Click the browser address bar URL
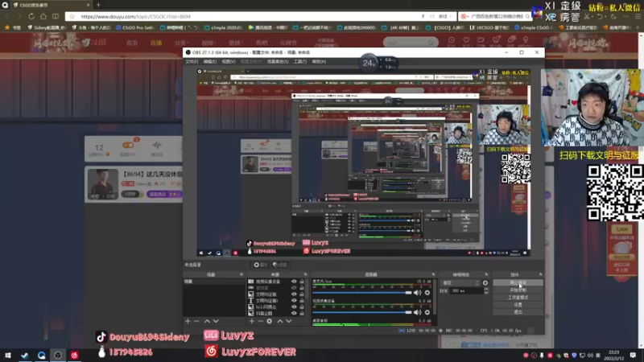Viewport: 644px width, 362px height. [135, 16]
